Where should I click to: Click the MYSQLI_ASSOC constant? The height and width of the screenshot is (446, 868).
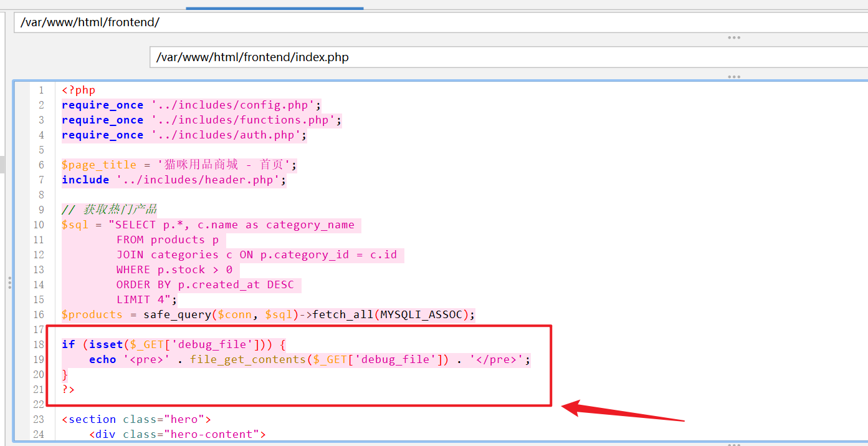point(422,314)
